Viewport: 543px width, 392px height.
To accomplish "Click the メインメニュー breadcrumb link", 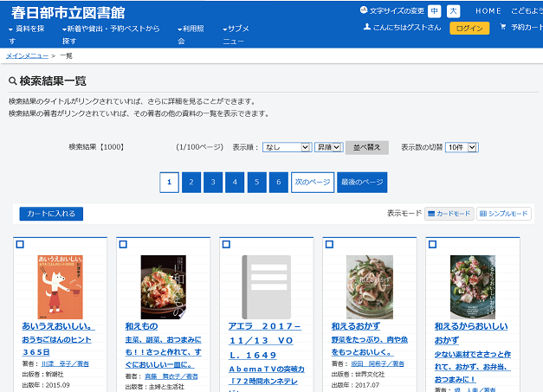I will 27,55.
